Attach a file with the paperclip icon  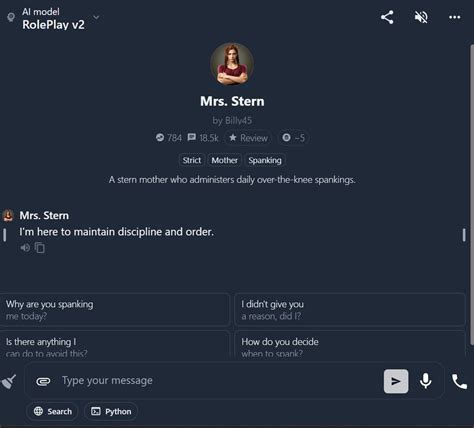(43, 381)
